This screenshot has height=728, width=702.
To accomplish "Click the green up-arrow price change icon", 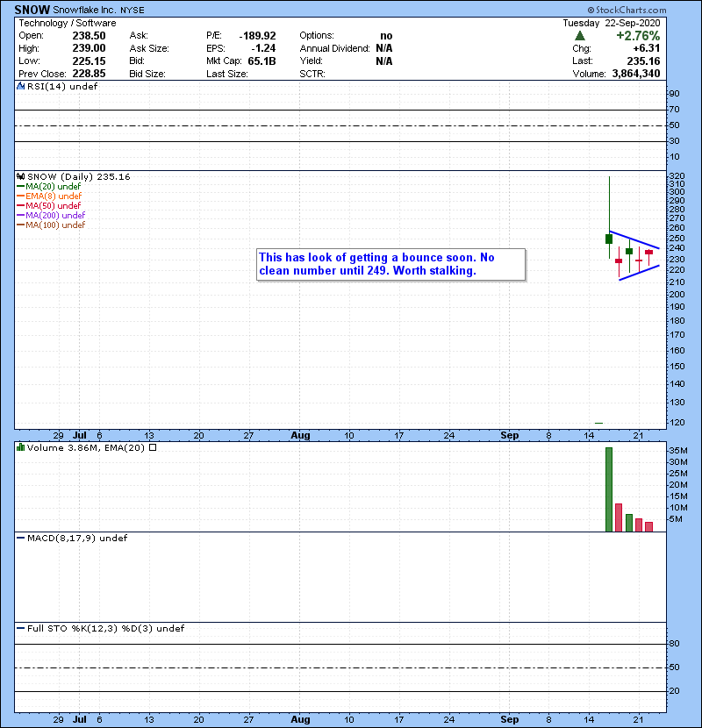I will 580,36.
